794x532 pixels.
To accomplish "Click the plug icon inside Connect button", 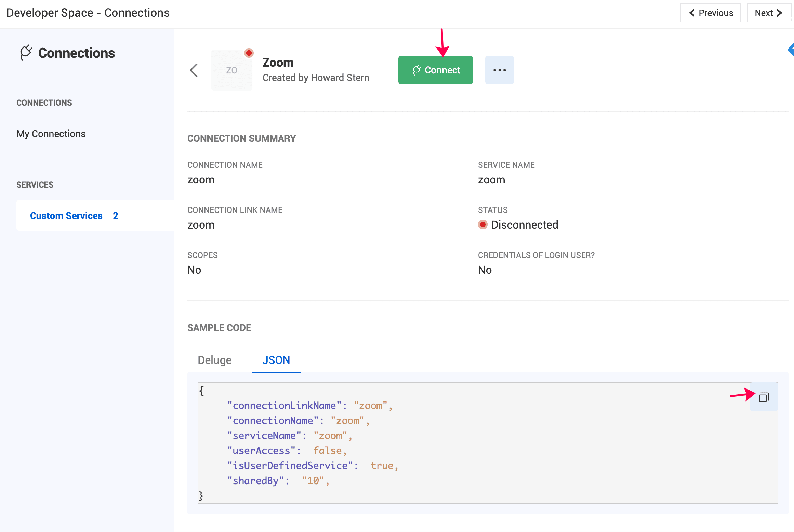I will pyautogui.click(x=416, y=70).
